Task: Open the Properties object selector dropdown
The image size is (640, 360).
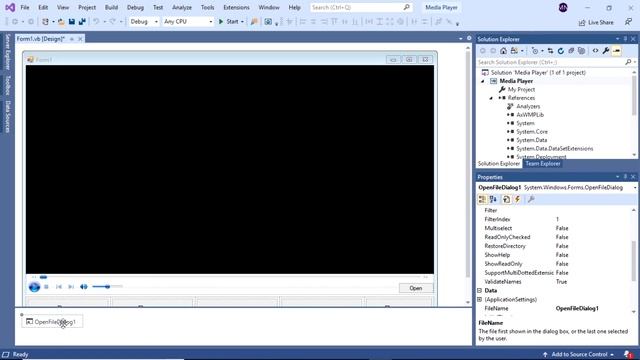Action: point(635,188)
